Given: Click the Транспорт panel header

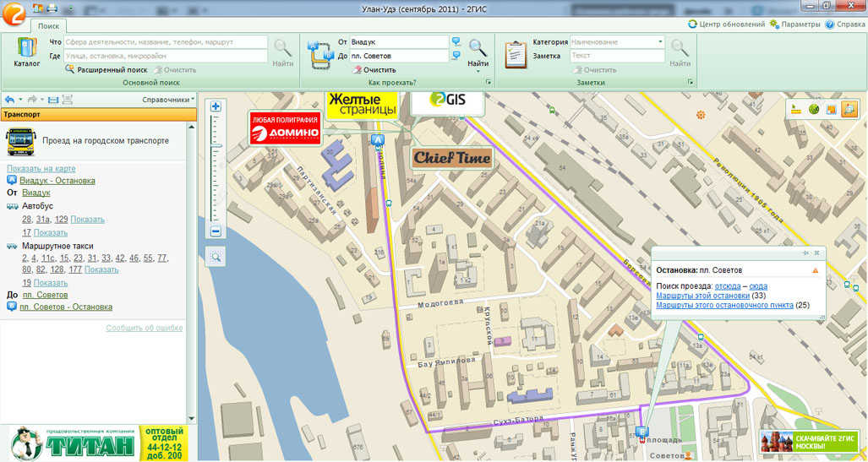Looking at the screenshot, I should pyautogui.click(x=99, y=115).
